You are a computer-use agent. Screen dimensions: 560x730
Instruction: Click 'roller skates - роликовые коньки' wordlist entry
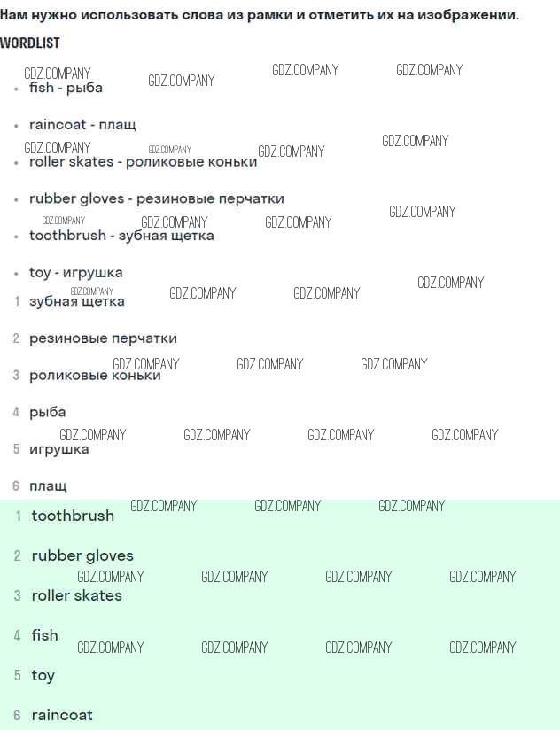143,162
